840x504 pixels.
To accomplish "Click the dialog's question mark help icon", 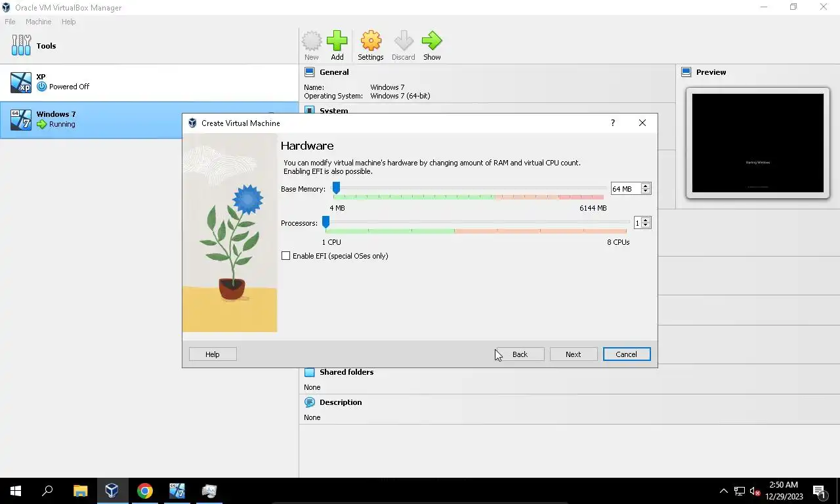I will (613, 123).
